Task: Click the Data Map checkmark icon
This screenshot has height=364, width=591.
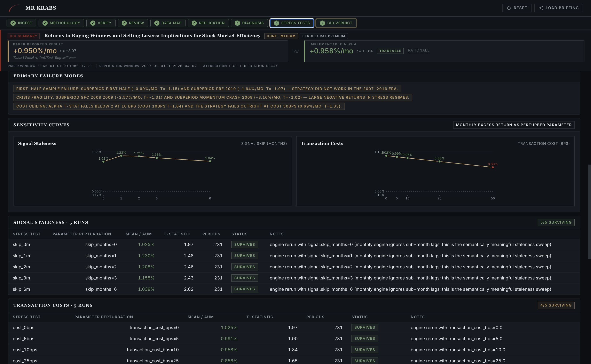Action: [157, 23]
